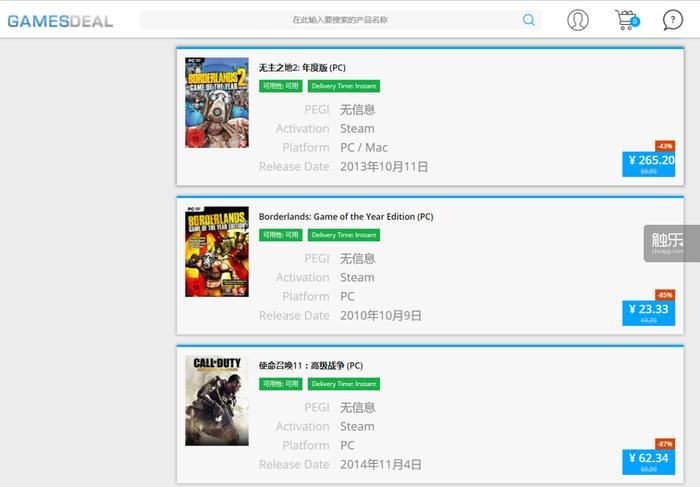Click the availability badge on Borderlands GOTY
The image size is (700, 487).
280,235
